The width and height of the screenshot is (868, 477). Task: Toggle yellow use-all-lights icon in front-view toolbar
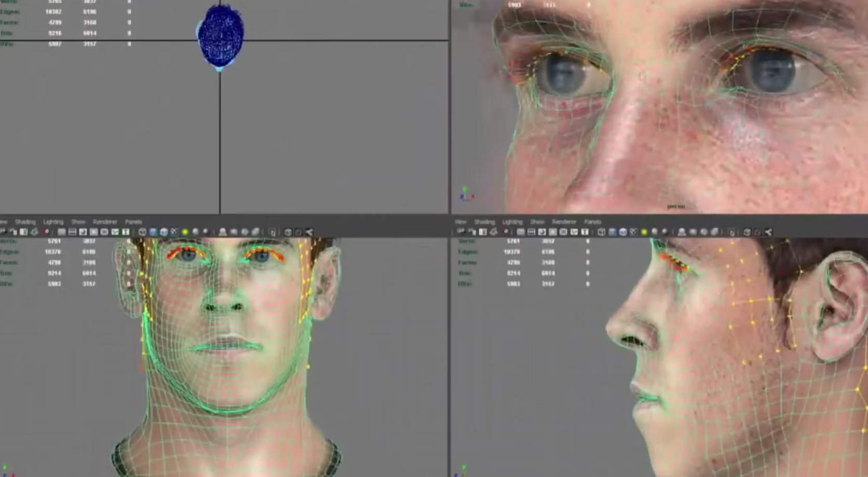[x=185, y=232]
